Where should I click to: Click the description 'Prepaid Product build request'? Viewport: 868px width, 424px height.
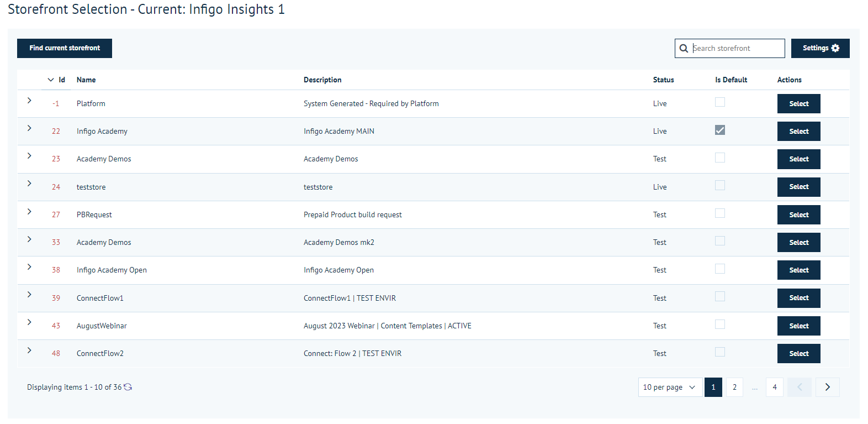pyautogui.click(x=353, y=214)
